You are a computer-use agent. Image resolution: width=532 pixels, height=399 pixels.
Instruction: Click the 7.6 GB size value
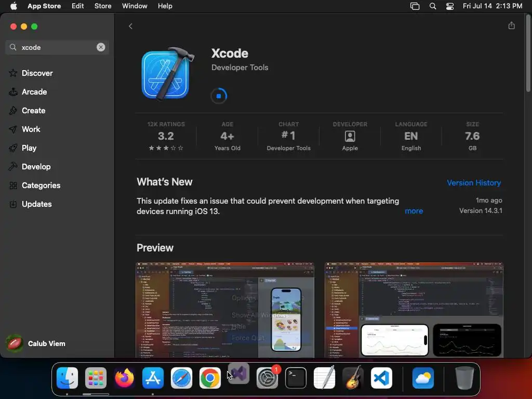(x=472, y=136)
